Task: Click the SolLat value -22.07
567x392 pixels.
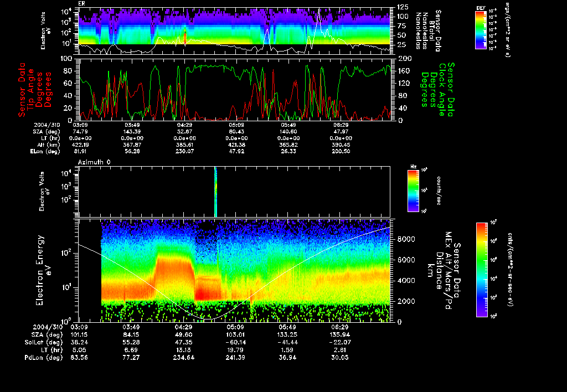Action: pyautogui.click(x=339, y=342)
